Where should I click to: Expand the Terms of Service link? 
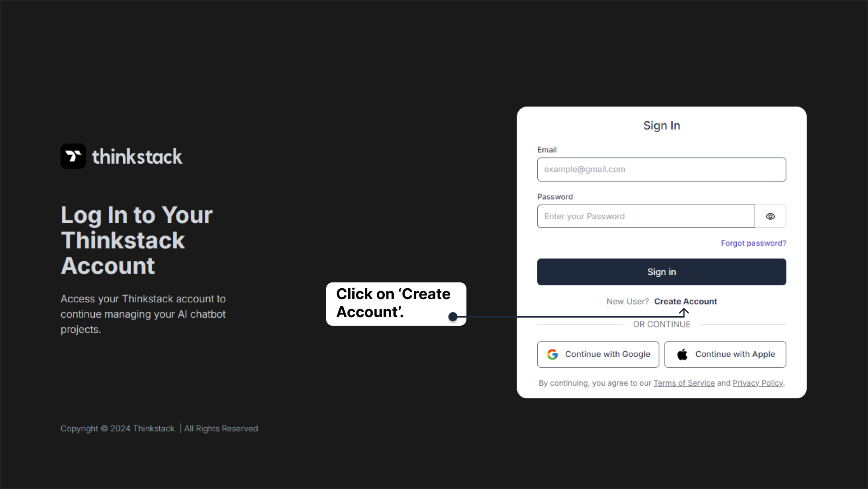684,382
